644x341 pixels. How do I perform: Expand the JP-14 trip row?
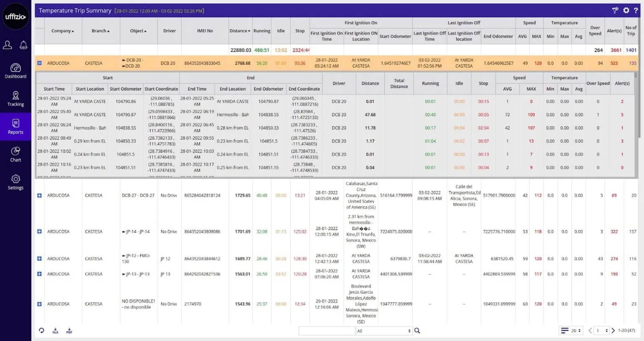(39, 232)
